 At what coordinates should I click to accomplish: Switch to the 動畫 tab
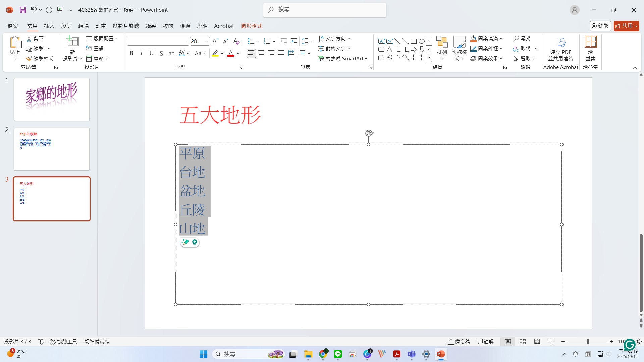[100, 26]
